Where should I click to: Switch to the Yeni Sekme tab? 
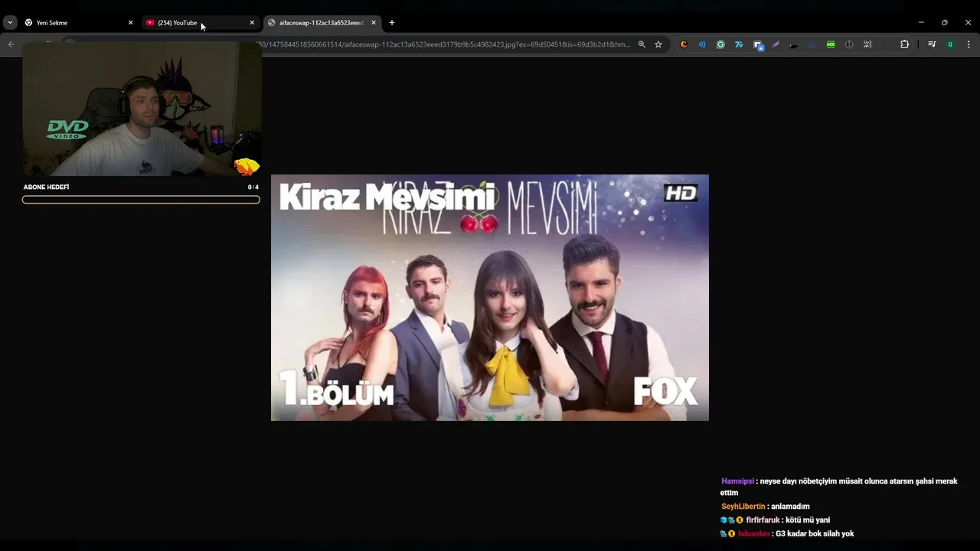click(x=78, y=23)
